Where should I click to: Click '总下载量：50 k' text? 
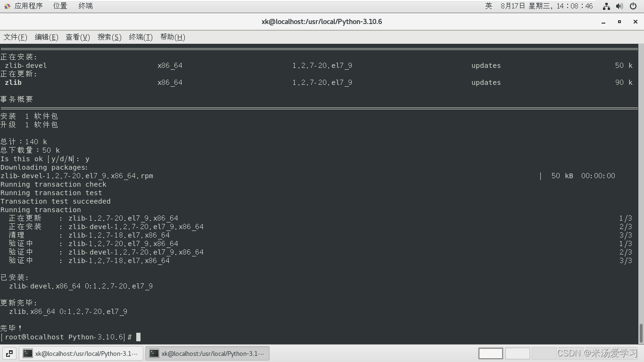[x=30, y=150]
